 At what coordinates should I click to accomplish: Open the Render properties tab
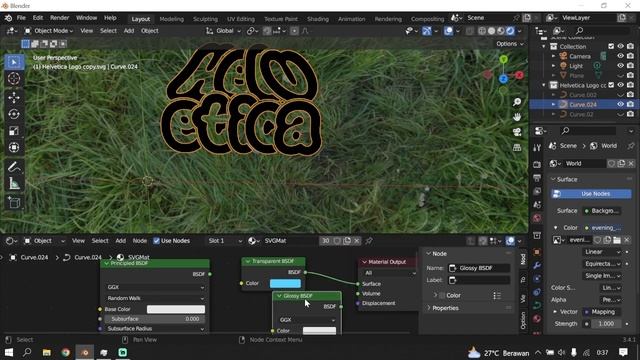[x=537, y=164]
